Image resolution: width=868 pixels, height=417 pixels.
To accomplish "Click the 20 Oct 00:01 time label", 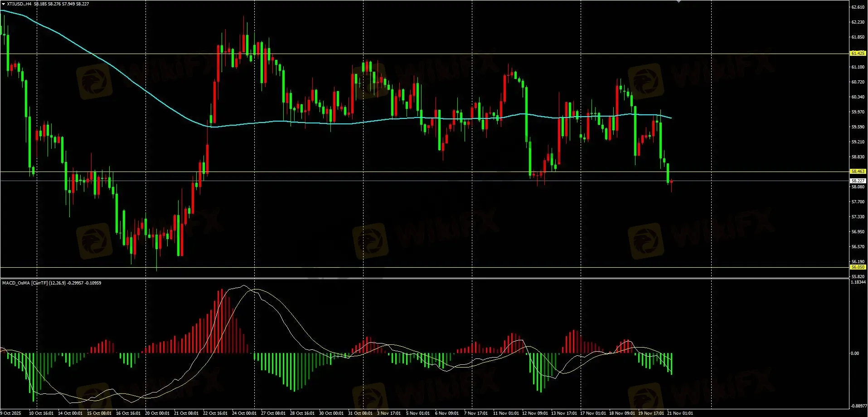I will pyautogui.click(x=157, y=413).
